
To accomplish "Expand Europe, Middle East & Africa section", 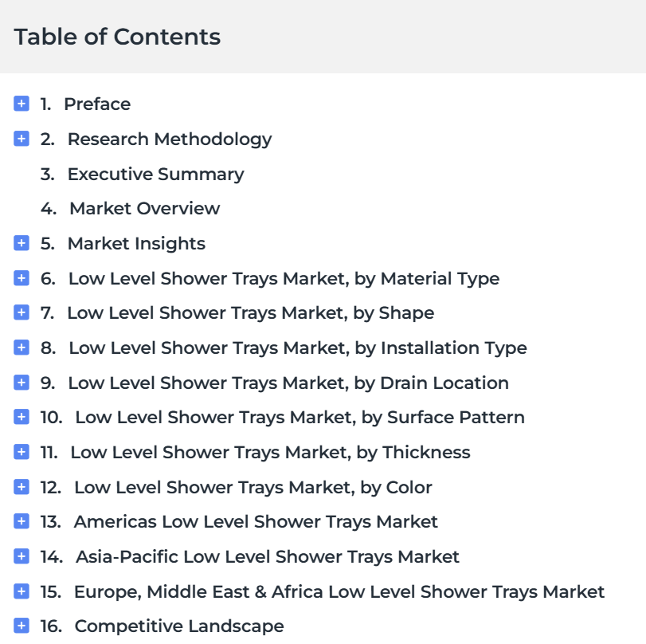I will 22,591.
